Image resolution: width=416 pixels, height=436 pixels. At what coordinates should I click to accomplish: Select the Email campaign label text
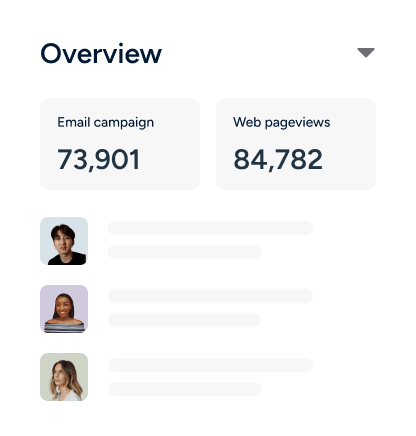pos(105,123)
